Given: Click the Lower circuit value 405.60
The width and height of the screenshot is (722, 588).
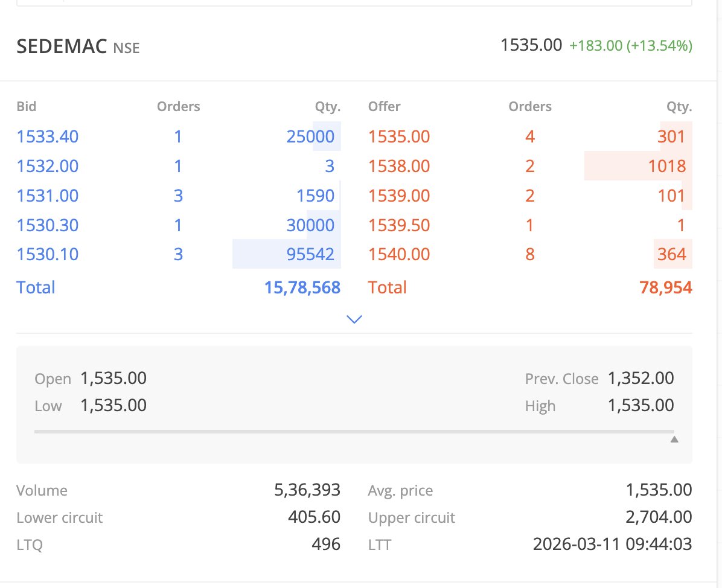Looking at the screenshot, I should (x=314, y=517).
